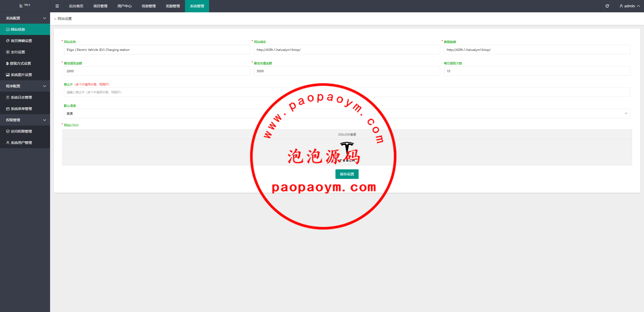Image resolution: width=644 pixels, height=312 pixels.
Task: Click the 网站信息 dashboard icon
Action: (x=8, y=29)
